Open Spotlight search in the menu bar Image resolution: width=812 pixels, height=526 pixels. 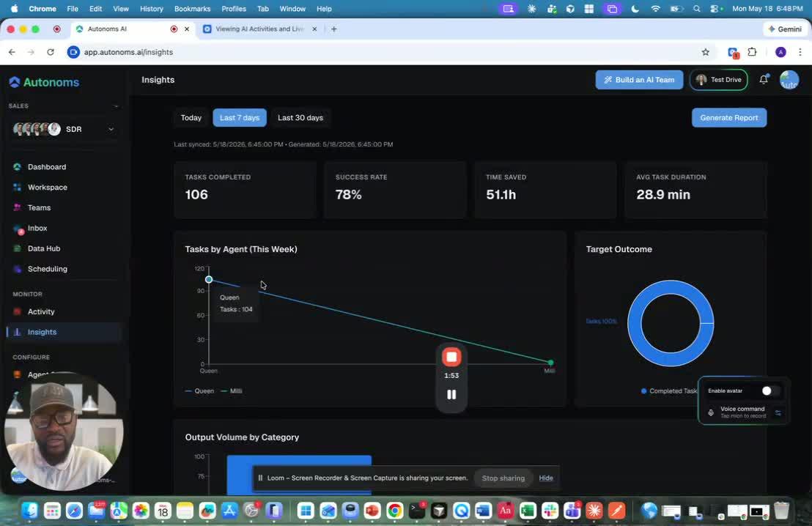696,9
